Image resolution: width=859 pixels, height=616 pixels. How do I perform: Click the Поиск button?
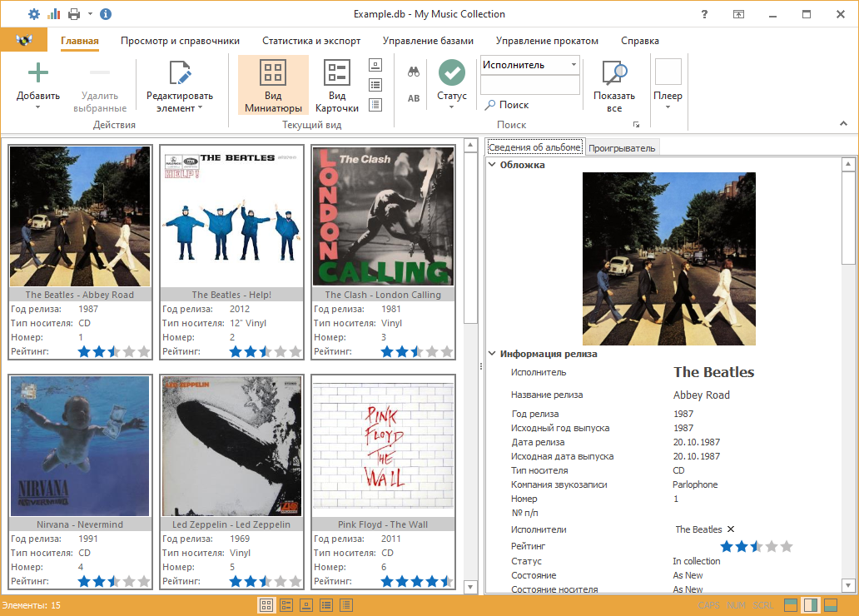pyautogui.click(x=507, y=105)
